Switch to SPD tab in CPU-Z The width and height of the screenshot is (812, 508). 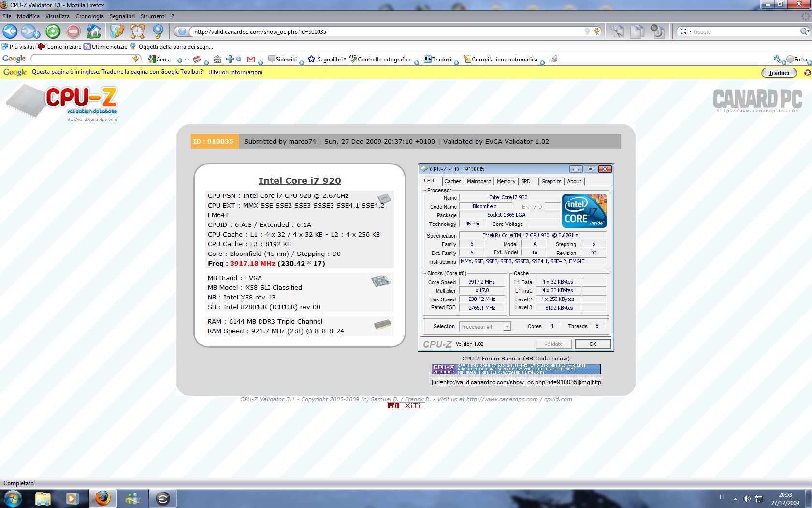tap(526, 181)
